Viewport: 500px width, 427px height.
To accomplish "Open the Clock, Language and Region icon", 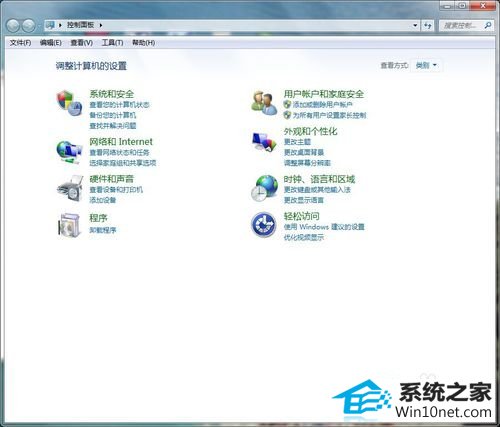I will [264, 188].
